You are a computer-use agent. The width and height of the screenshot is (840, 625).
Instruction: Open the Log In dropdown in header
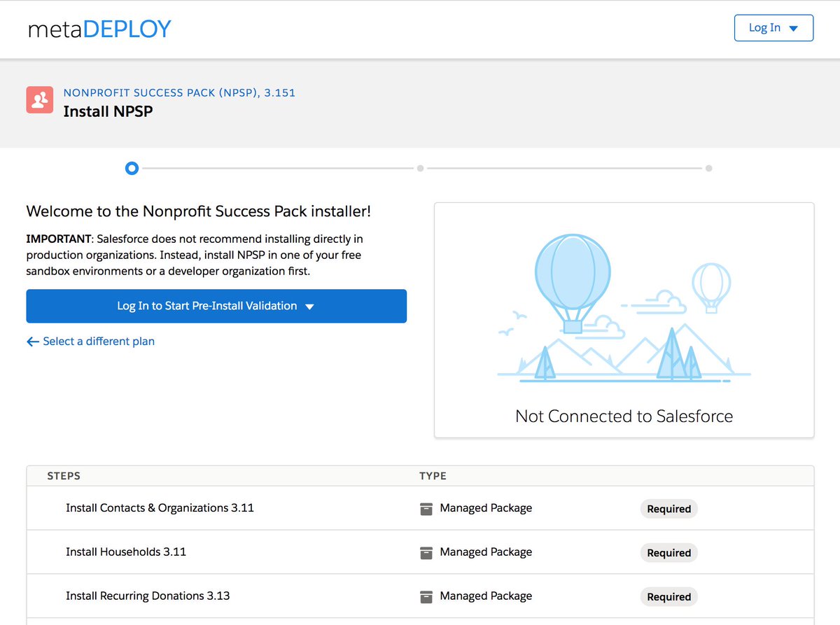click(x=773, y=28)
